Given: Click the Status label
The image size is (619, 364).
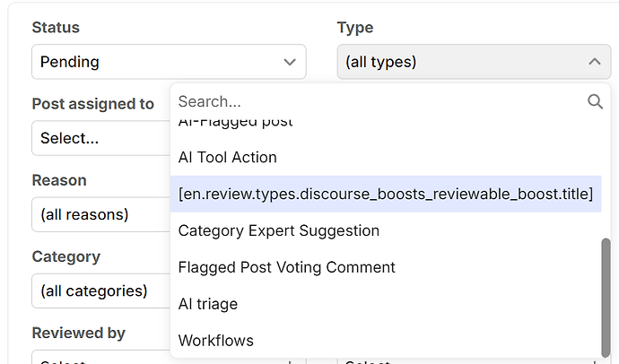Looking at the screenshot, I should pyautogui.click(x=56, y=28).
